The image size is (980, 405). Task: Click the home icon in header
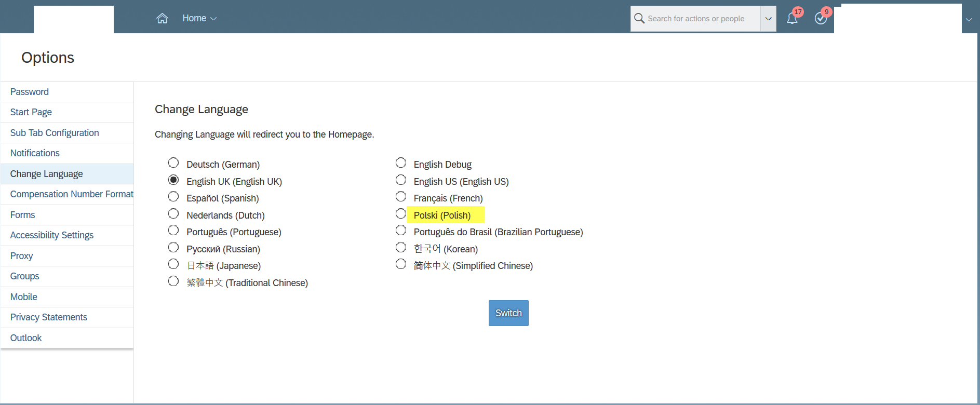(162, 18)
